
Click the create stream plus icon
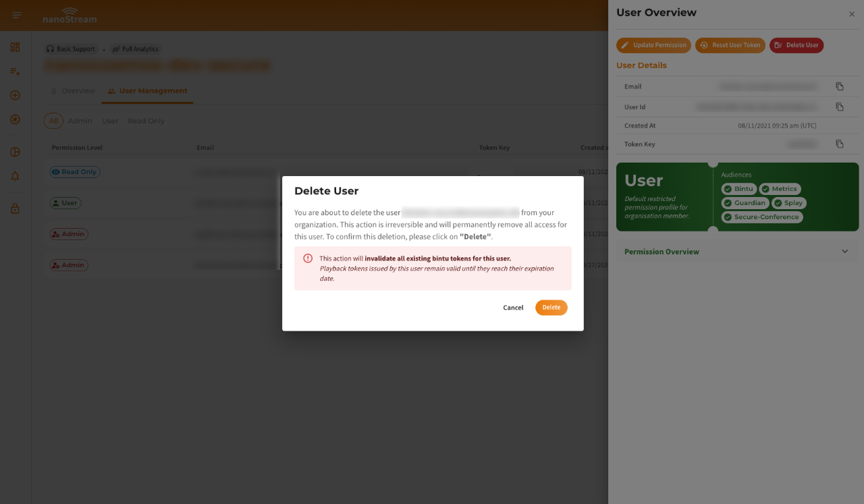pyautogui.click(x=15, y=95)
